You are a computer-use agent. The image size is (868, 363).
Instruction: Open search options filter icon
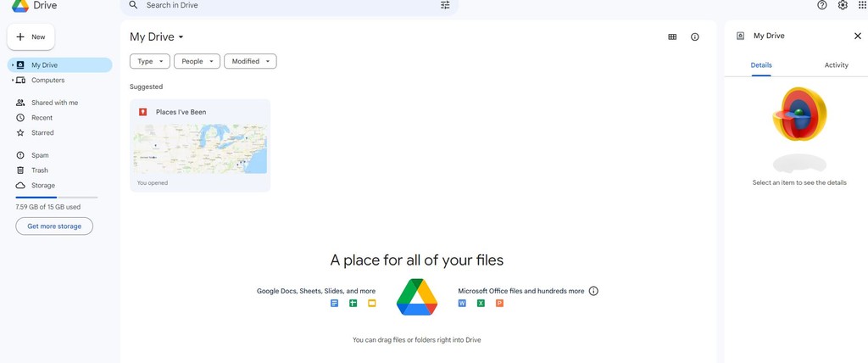pyautogui.click(x=445, y=5)
